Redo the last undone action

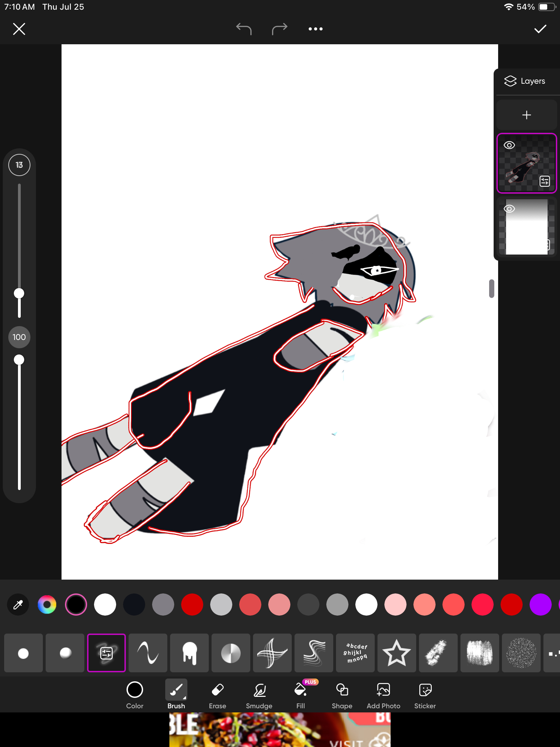click(x=279, y=29)
